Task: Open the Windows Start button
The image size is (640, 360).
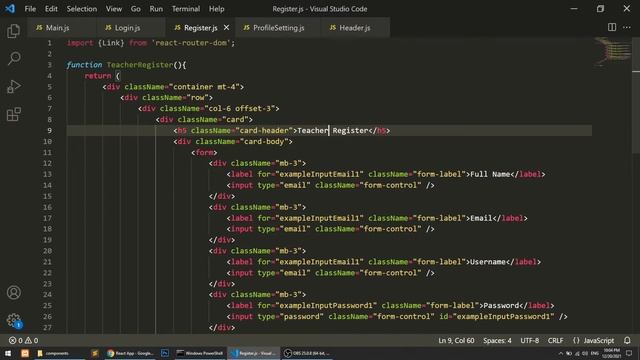Action: pos(8,353)
